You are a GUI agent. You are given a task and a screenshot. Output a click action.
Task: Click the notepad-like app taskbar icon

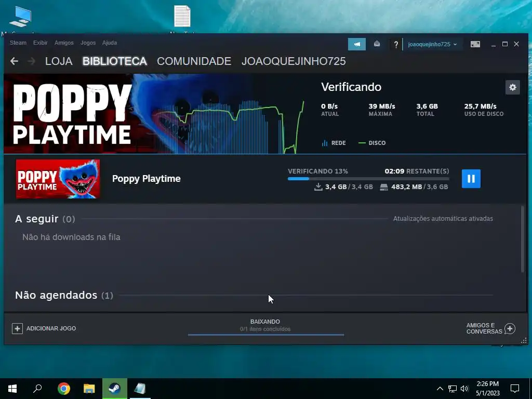(140, 389)
